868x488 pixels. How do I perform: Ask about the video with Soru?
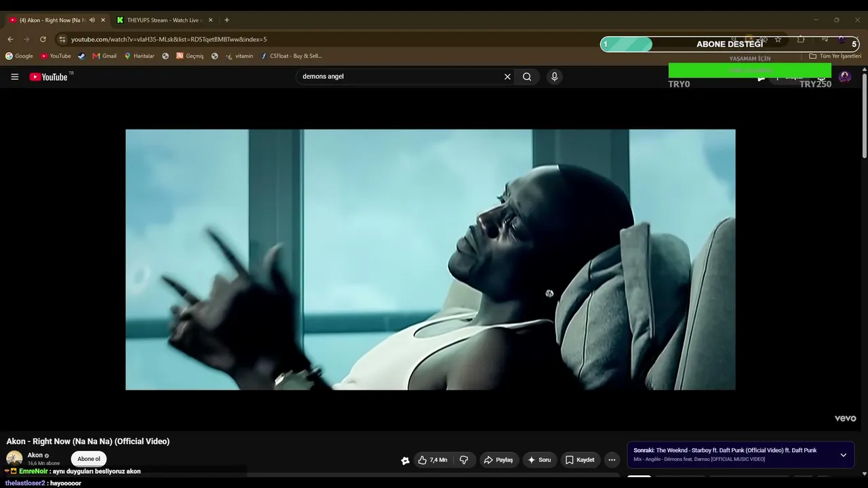point(539,460)
